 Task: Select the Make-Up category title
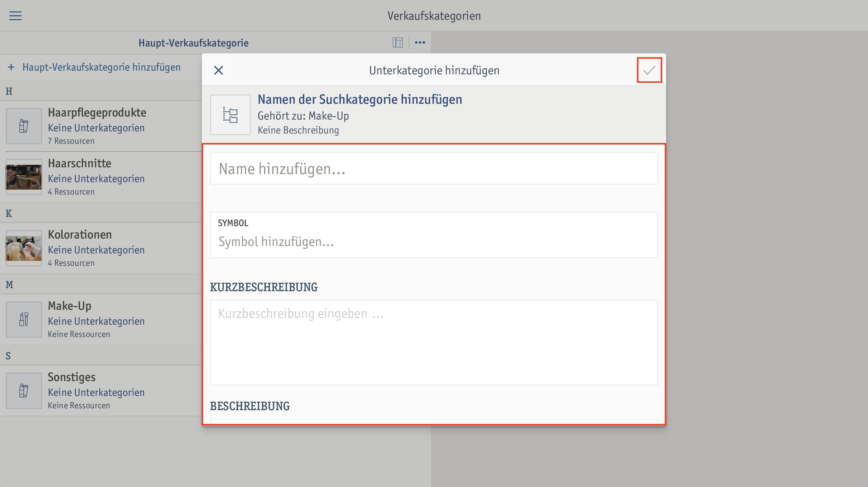[70, 305]
